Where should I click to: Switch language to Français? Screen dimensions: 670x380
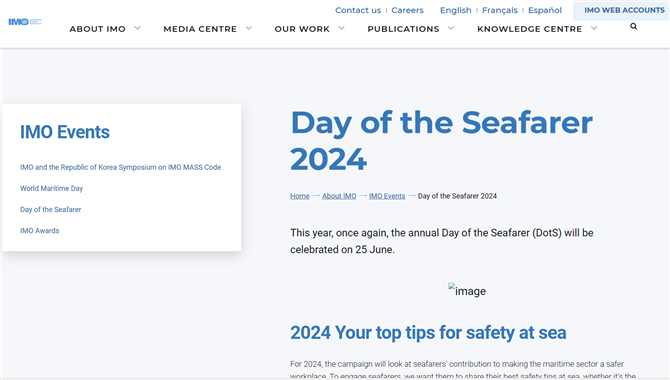click(x=500, y=10)
